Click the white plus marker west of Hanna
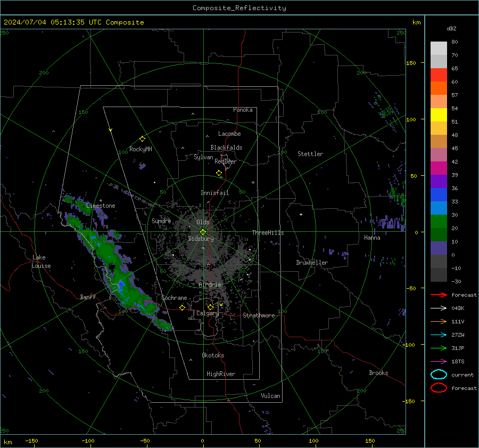The width and height of the screenshot is (479, 448). [x=301, y=214]
